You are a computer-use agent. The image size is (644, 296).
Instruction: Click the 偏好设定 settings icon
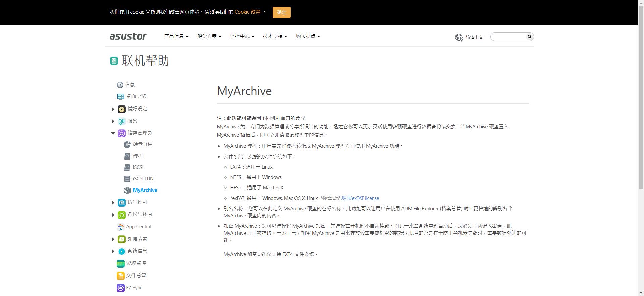pos(122,109)
